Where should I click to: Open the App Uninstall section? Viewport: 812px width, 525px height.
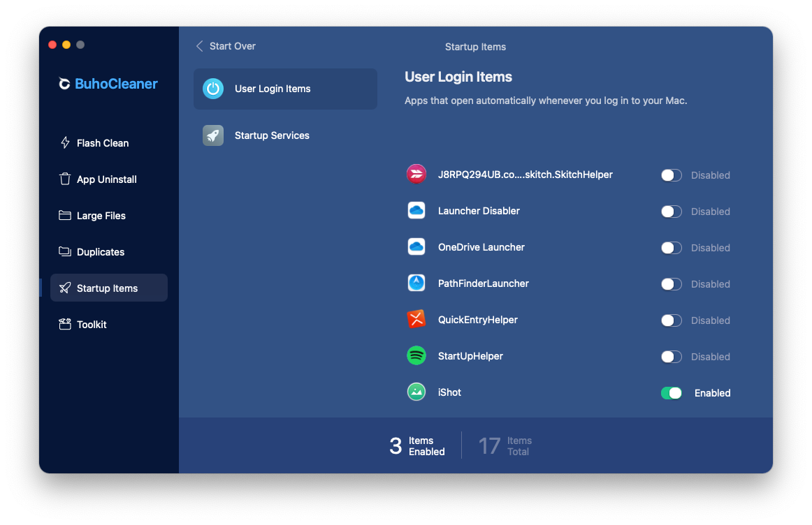109,179
